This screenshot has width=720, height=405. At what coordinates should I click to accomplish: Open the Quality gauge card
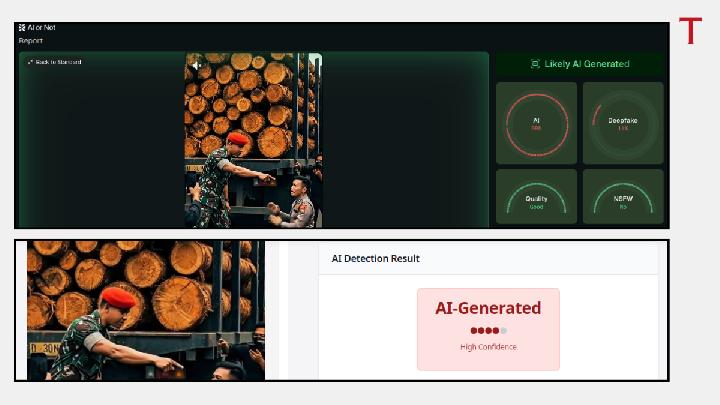click(x=536, y=196)
